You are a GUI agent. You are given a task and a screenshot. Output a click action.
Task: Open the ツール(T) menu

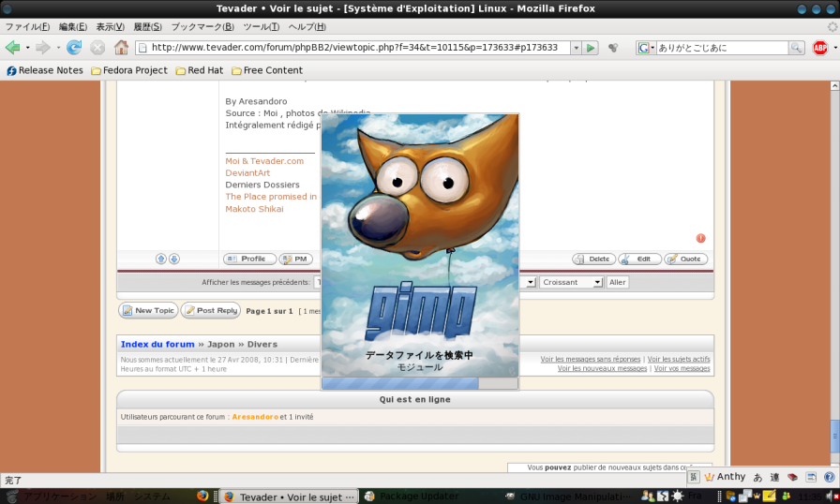click(x=261, y=27)
